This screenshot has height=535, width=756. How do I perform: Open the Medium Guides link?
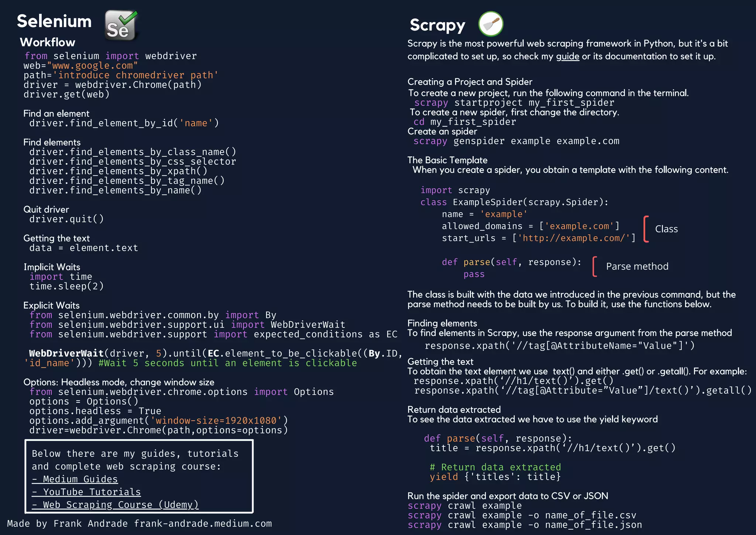pyautogui.click(x=75, y=479)
